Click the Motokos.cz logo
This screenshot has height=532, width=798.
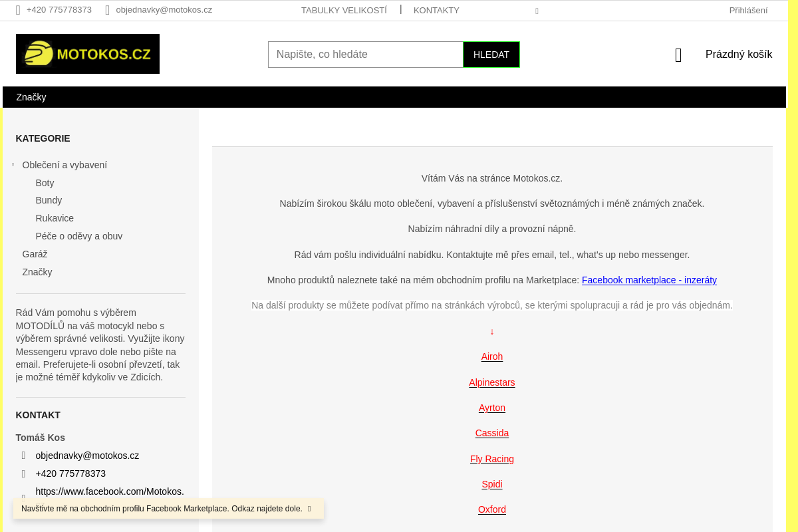point(88,54)
